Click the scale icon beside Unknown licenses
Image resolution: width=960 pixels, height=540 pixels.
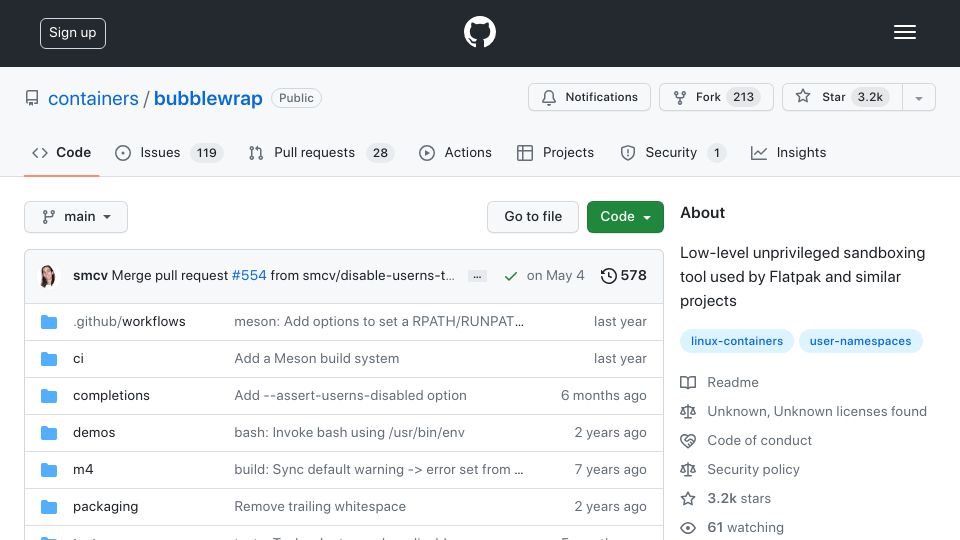(688, 411)
